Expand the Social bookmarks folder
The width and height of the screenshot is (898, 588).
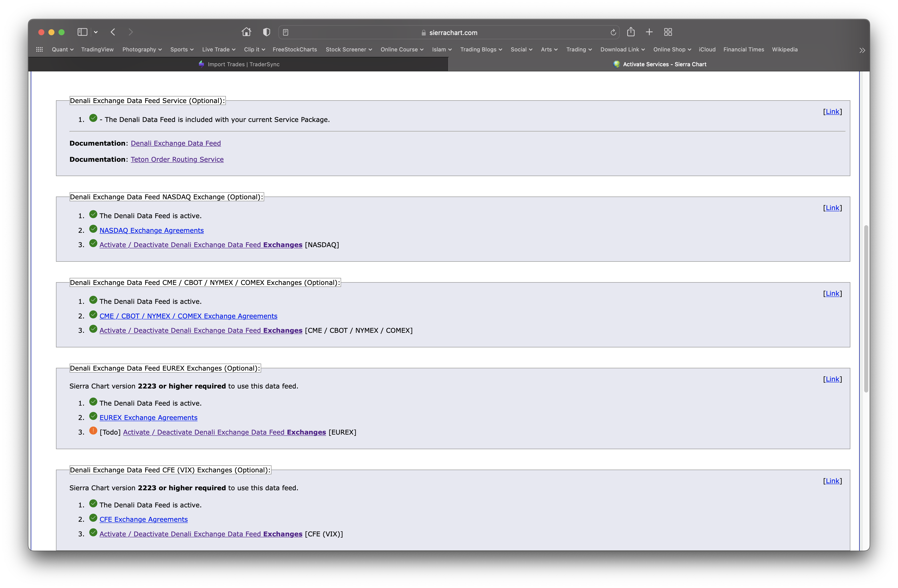(521, 49)
